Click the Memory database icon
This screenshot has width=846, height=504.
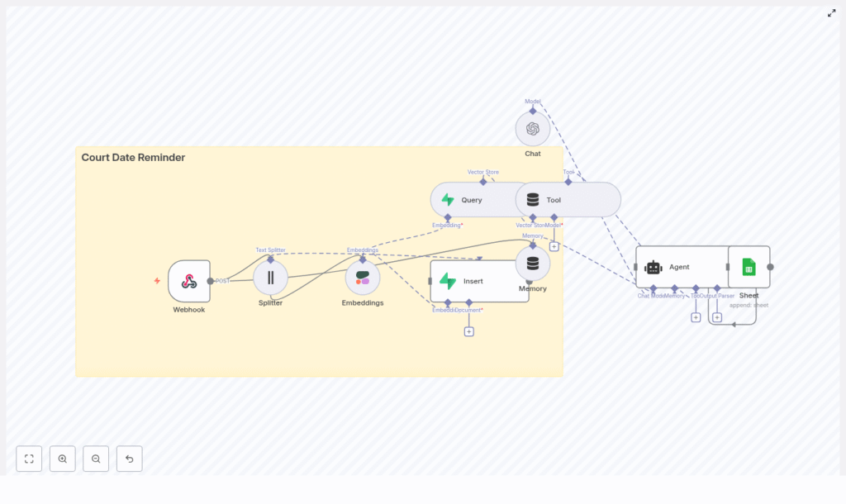(533, 264)
